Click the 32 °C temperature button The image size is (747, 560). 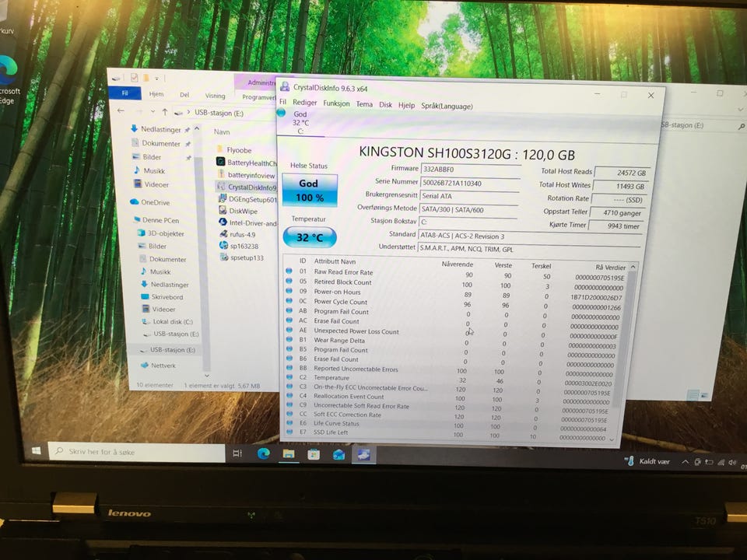coord(310,237)
